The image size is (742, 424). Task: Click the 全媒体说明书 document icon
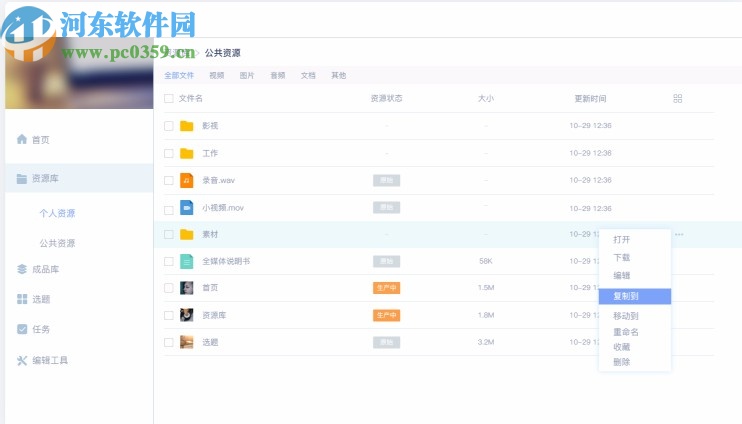[x=187, y=261]
